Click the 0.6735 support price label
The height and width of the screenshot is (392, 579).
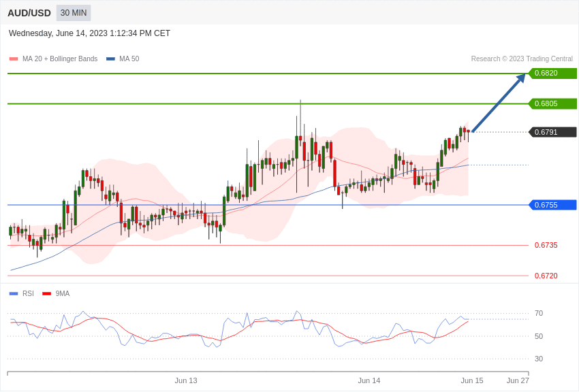point(546,245)
